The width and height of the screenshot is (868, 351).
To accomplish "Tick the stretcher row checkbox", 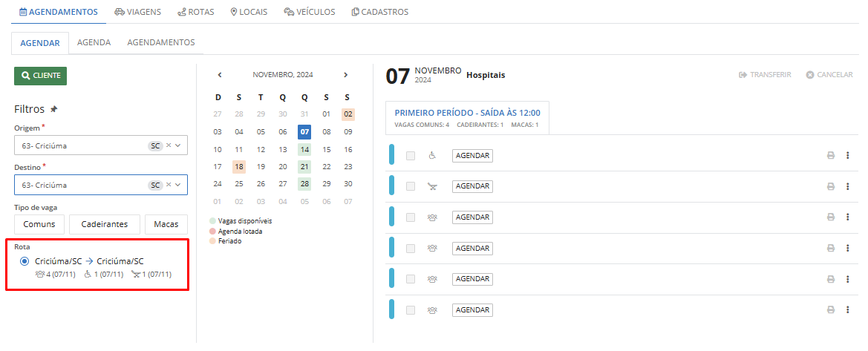I will [x=410, y=186].
